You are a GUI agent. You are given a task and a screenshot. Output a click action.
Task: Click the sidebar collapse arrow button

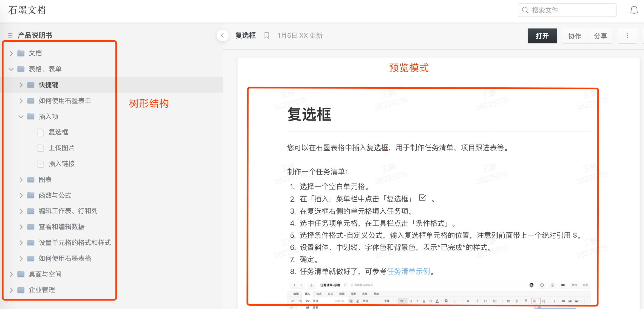[x=222, y=35]
